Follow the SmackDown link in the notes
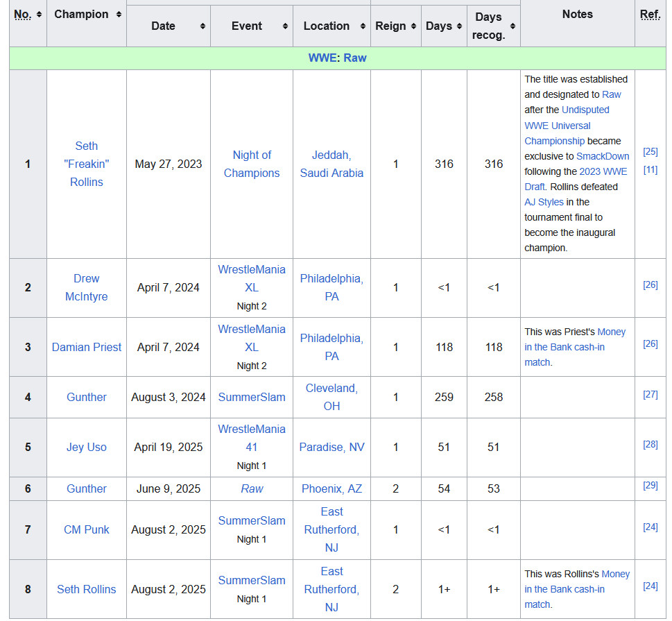This screenshot has height=621, width=672. (603, 156)
